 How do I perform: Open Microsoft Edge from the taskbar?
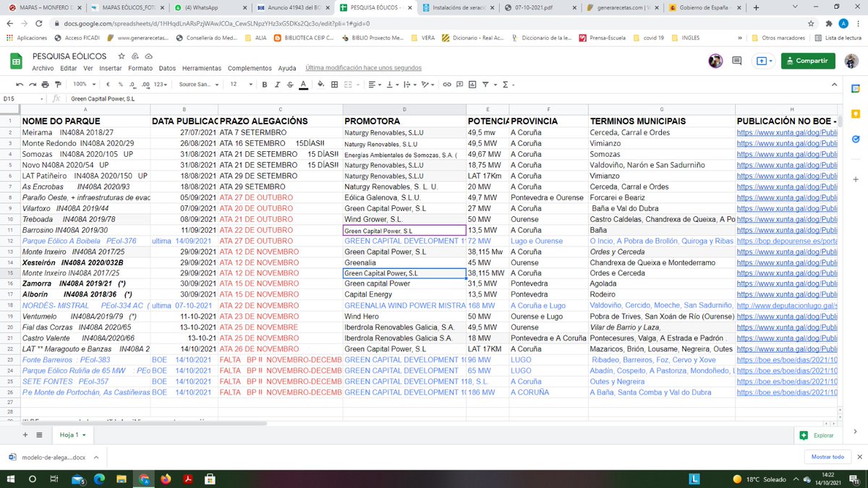100,479
